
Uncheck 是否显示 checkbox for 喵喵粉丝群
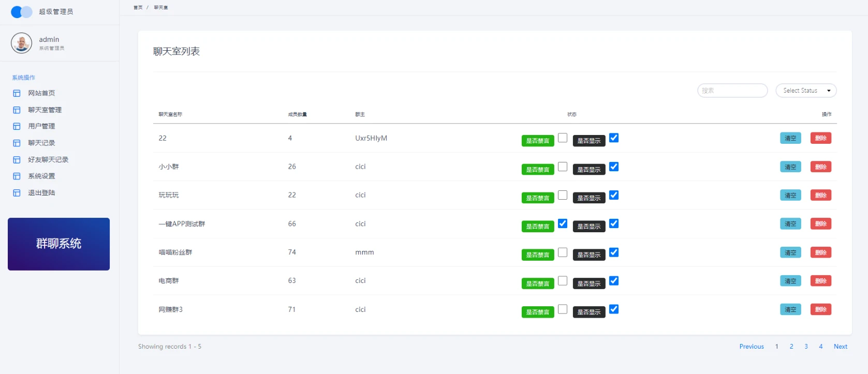[614, 252]
